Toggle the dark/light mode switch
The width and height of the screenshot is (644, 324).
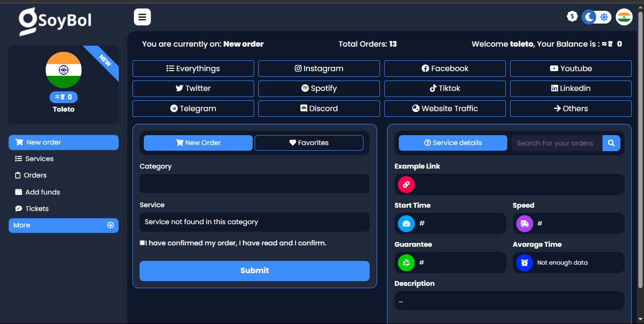click(x=596, y=17)
